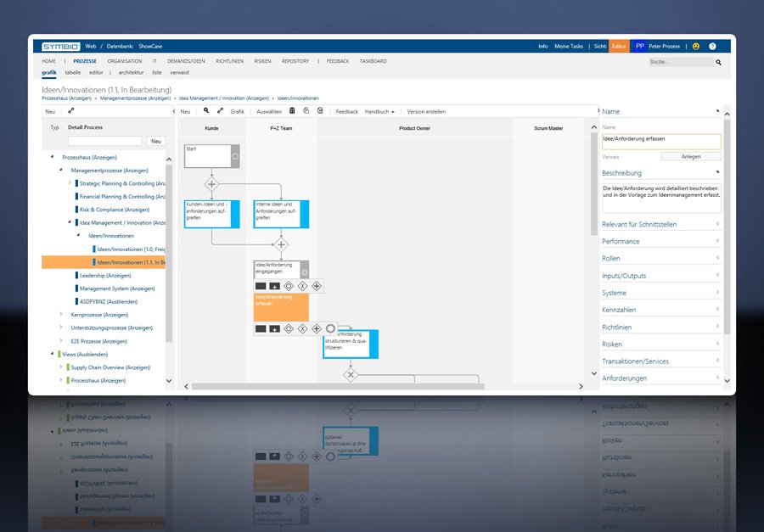Screen dimensions: 764x532
Task: Add circle-diamond gateway from palette under 'Idee/Anforderung eingegangen'
Action: tap(289, 286)
